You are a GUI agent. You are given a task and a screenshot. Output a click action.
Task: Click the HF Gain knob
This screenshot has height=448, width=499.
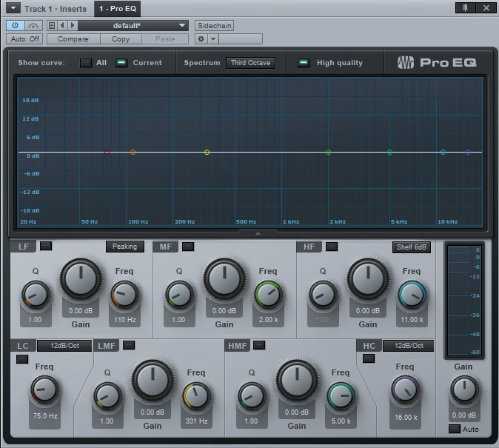tap(368, 278)
